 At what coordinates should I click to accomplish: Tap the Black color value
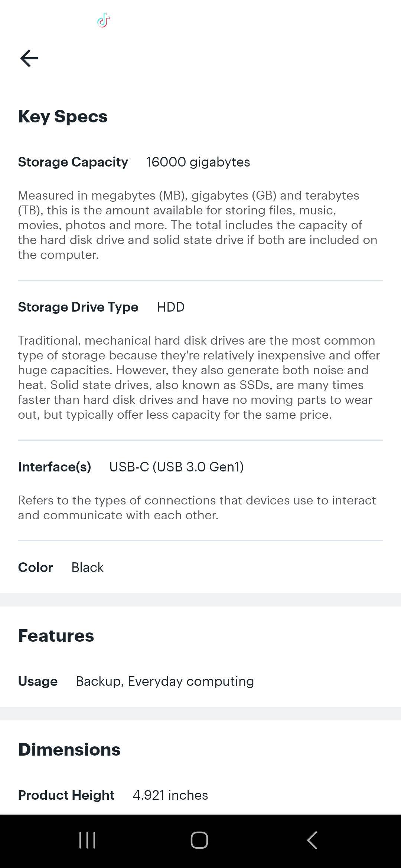point(88,568)
